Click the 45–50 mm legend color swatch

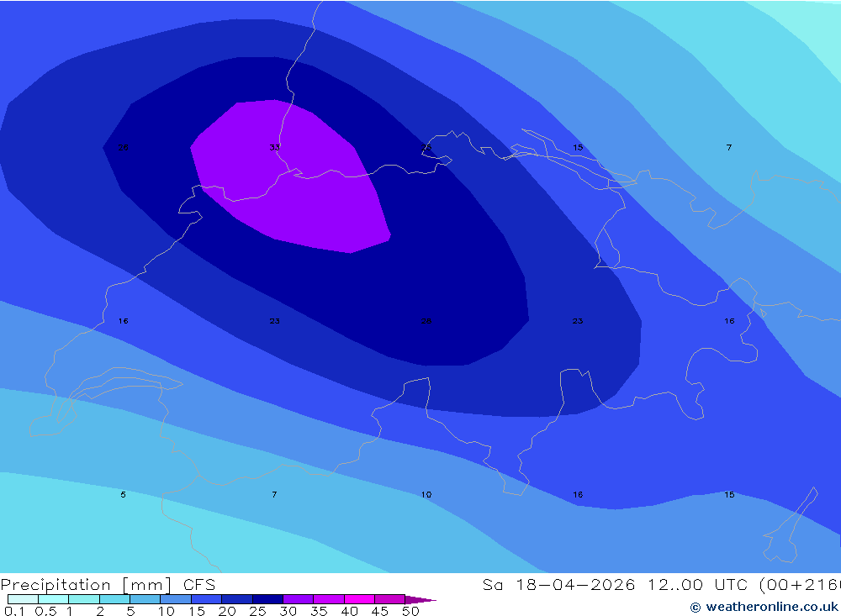389,599
